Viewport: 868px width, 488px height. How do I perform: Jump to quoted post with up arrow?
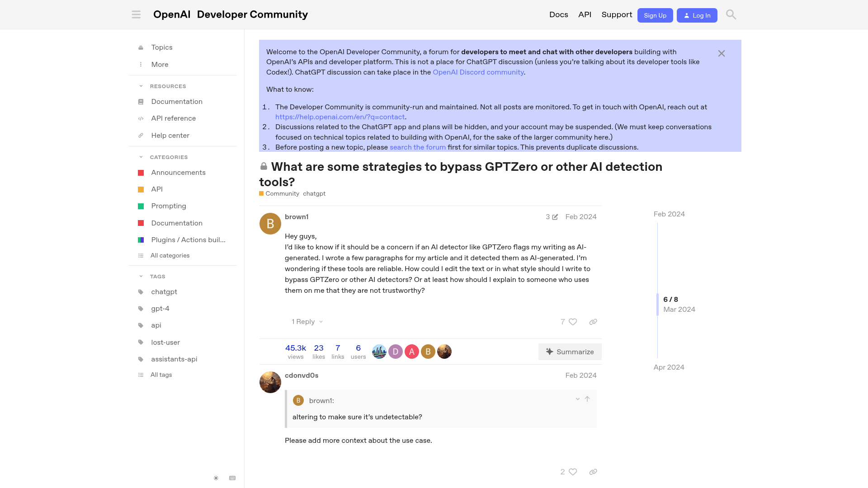click(x=587, y=399)
